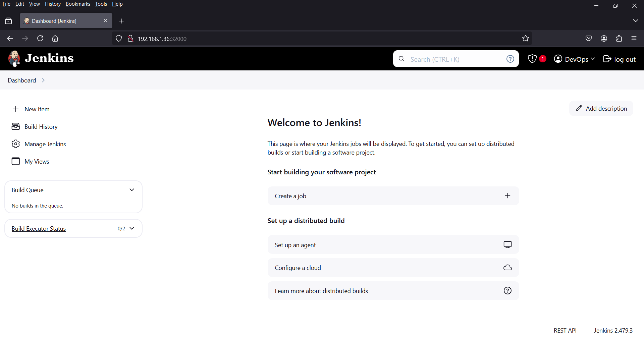Collapse the Build Queue panel
This screenshot has width=644, height=342.
point(132,190)
